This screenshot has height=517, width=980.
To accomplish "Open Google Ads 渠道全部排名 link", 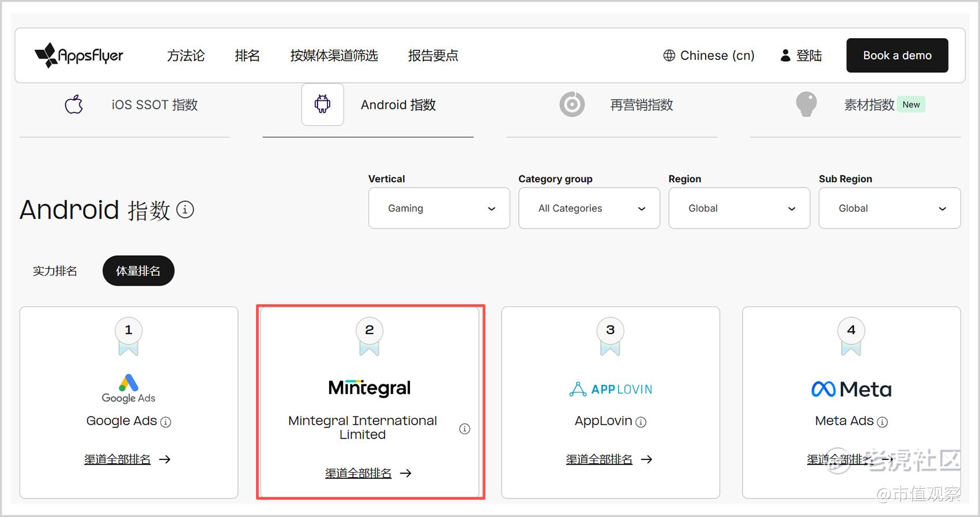I will tap(118, 459).
